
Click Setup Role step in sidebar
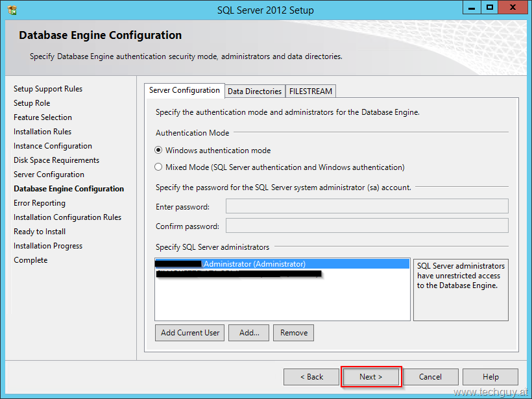(x=32, y=103)
